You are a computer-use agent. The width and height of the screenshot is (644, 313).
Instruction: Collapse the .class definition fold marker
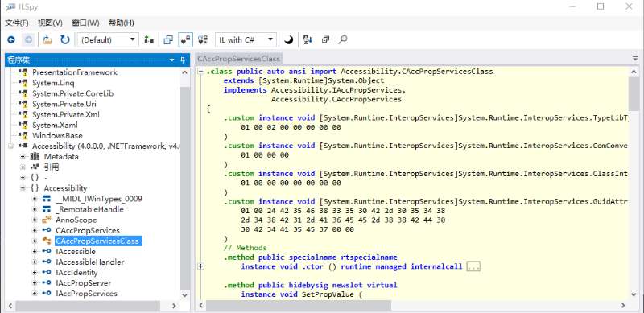[x=200, y=72]
